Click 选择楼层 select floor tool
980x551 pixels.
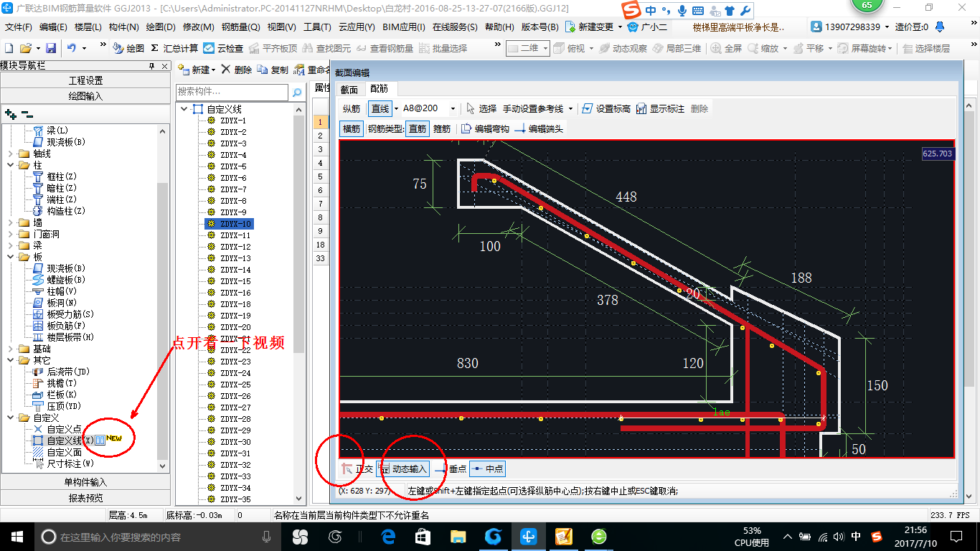coord(926,48)
